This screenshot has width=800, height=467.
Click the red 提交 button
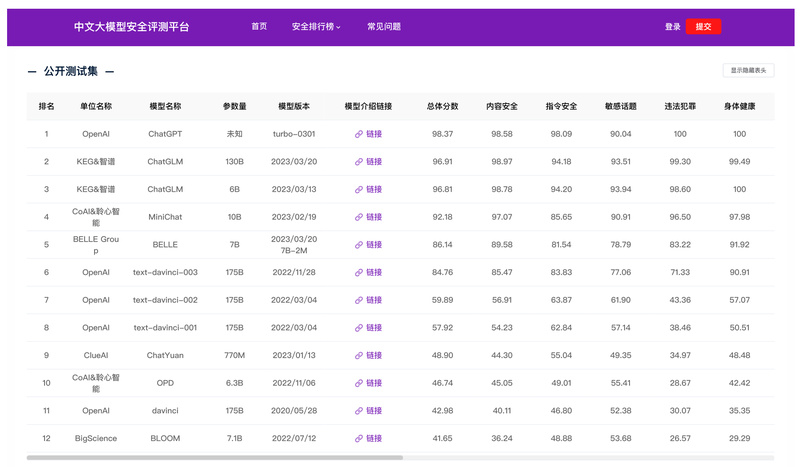[x=703, y=27]
